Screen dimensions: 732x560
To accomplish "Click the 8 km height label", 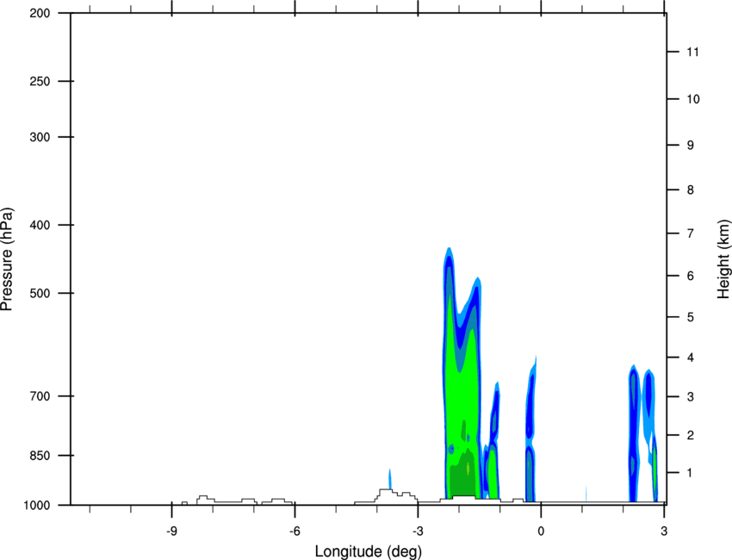I will tap(691, 190).
